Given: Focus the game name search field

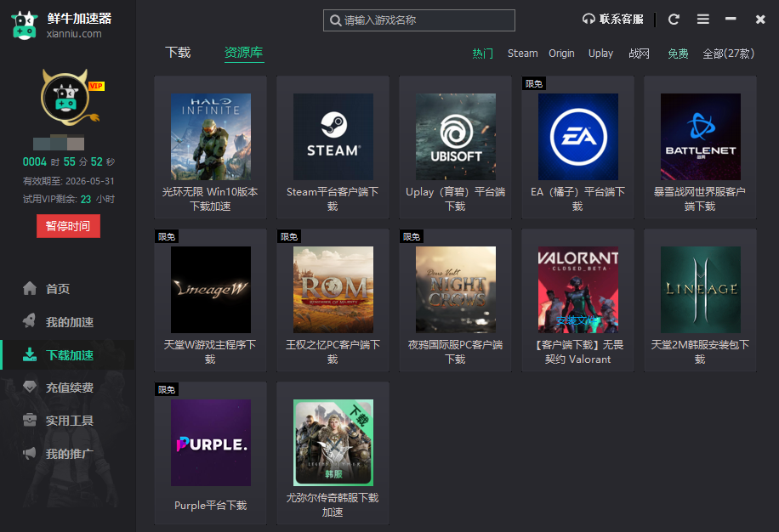Looking at the screenshot, I should coord(418,20).
